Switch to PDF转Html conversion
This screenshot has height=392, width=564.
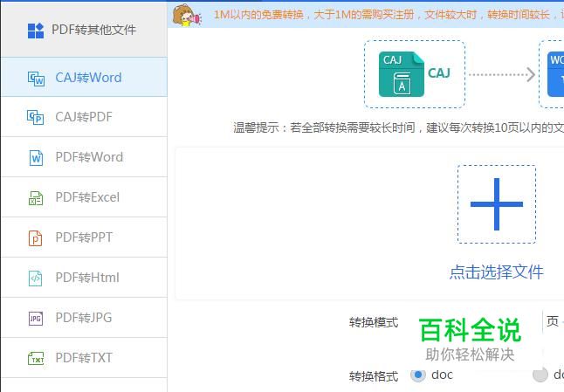pyautogui.click(x=84, y=278)
